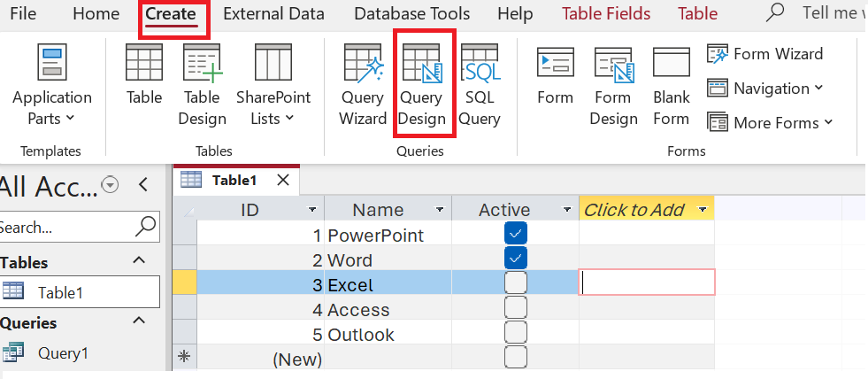The image size is (868, 379).
Task: Open the Help tab
Action: coord(515,13)
